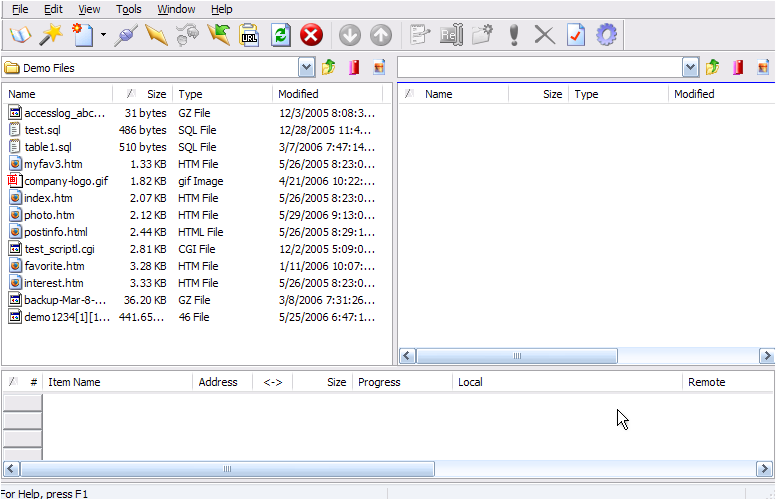Click the new document icon with star
This screenshot has height=500, width=776.
(x=83, y=35)
